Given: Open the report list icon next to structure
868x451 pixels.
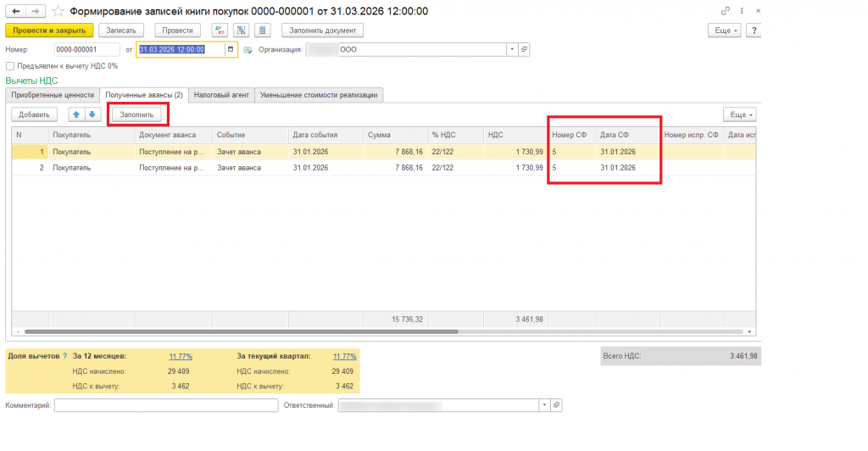Looking at the screenshot, I should pyautogui.click(x=263, y=31).
